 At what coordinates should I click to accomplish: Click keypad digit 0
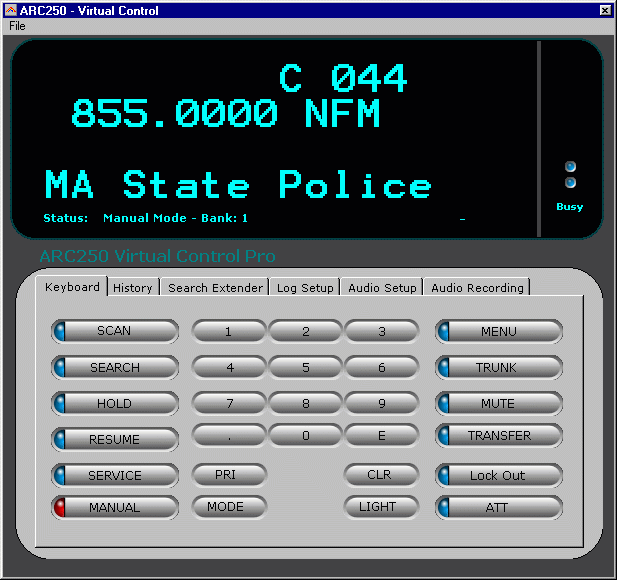point(305,435)
